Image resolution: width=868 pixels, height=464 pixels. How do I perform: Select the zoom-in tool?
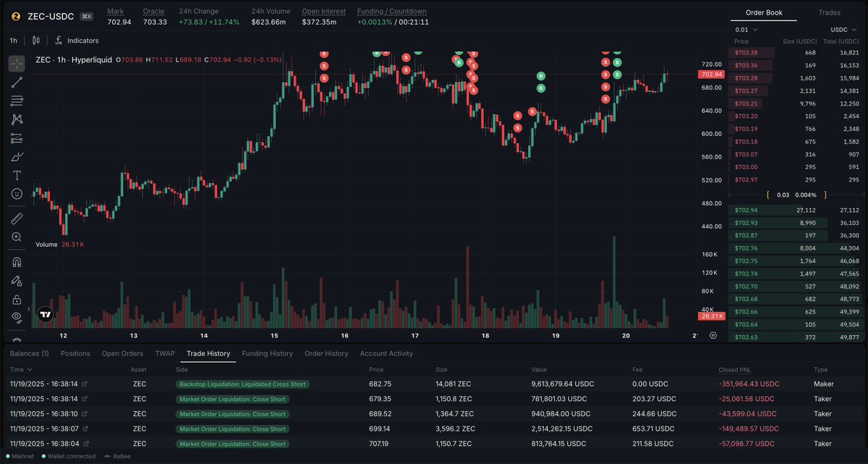click(x=15, y=237)
